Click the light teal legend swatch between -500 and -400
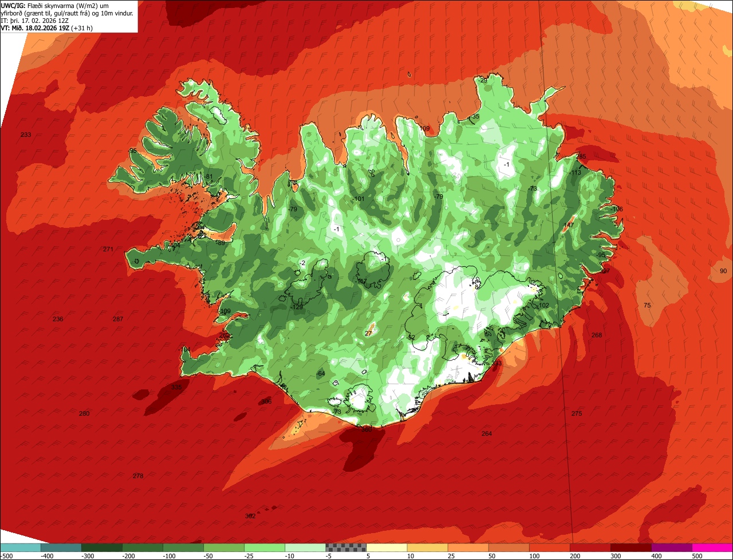Image resolution: width=733 pixels, height=560 pixels. click(x=21, y=547)
